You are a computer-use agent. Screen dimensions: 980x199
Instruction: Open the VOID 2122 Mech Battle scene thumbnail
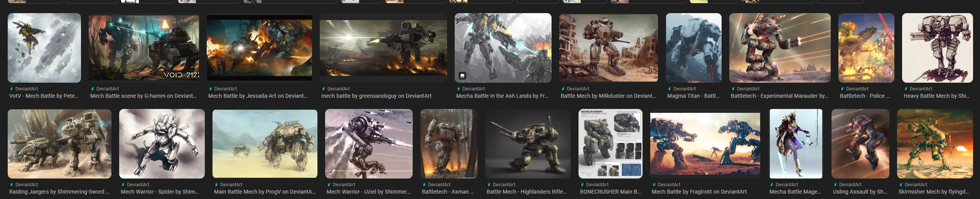[144, 48]
